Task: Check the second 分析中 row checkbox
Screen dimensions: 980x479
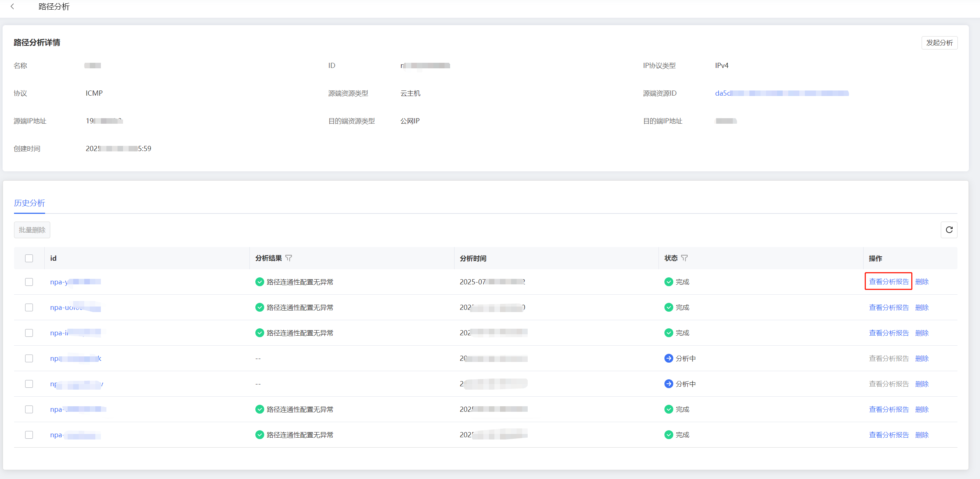Action: 29,384
